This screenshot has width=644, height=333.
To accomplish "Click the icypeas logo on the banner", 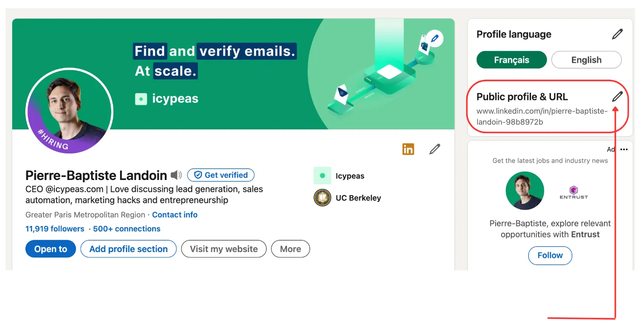I will (x=166, y=99).
